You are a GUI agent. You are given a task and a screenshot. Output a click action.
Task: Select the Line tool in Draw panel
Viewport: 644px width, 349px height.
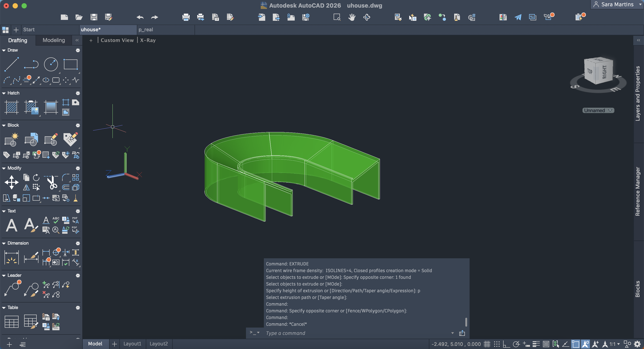tap(11, 64)
